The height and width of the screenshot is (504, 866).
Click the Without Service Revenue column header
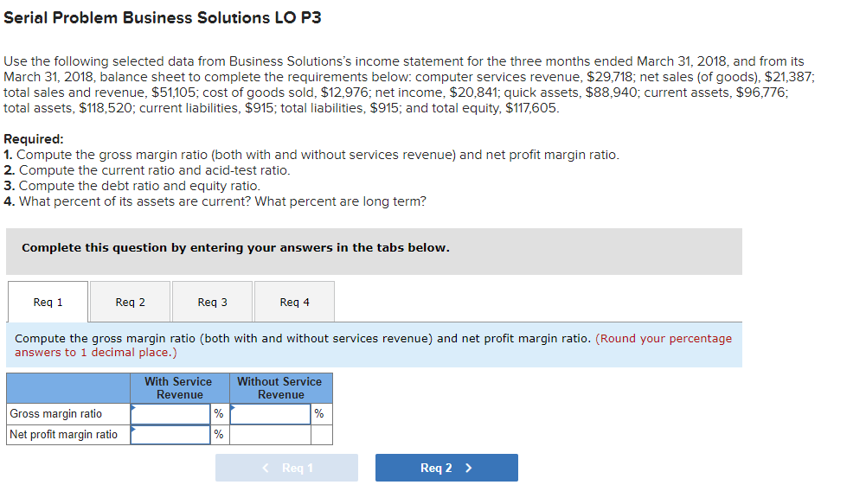(x=279, y=387)
